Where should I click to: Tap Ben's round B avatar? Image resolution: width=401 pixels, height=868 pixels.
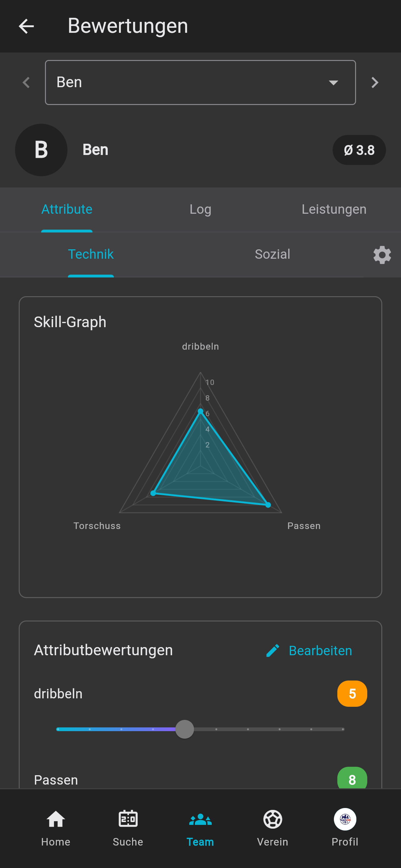tap(41, 150)
